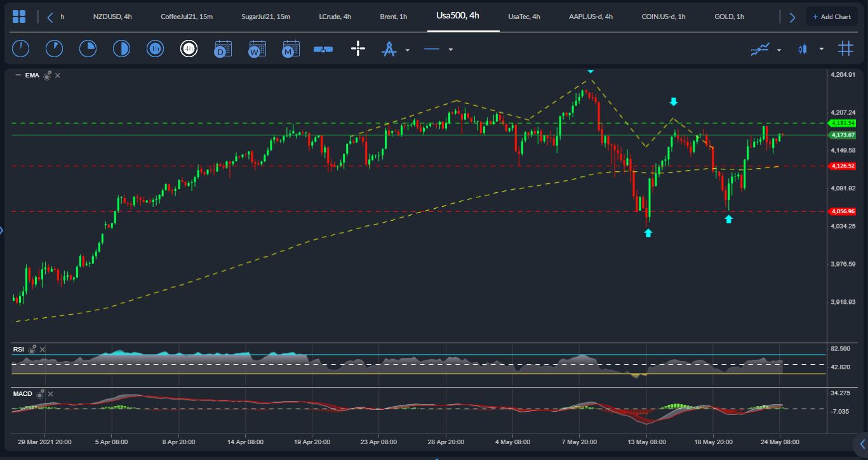Click the Add Chart button

pyautogui.click(x=831, y=17)
